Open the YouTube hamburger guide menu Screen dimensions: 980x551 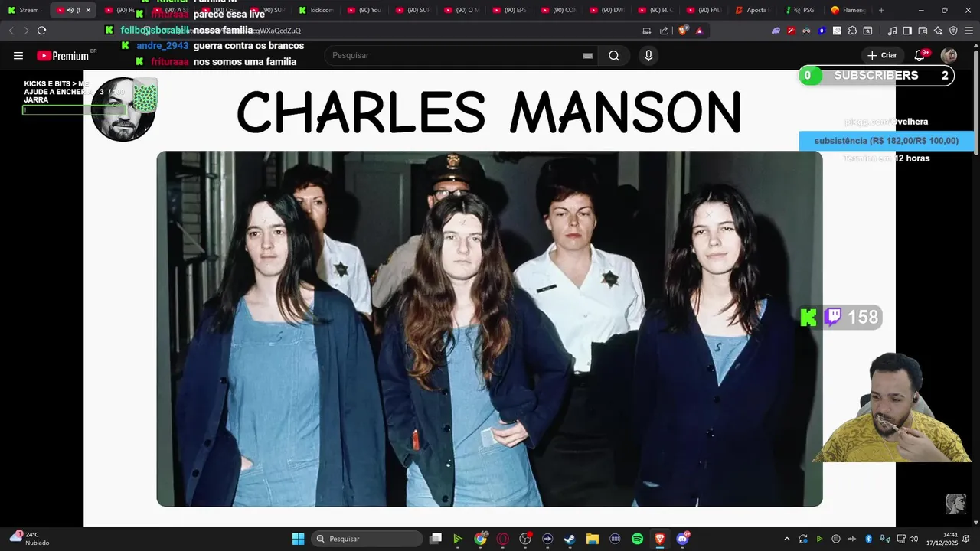(x=18, y=55)
